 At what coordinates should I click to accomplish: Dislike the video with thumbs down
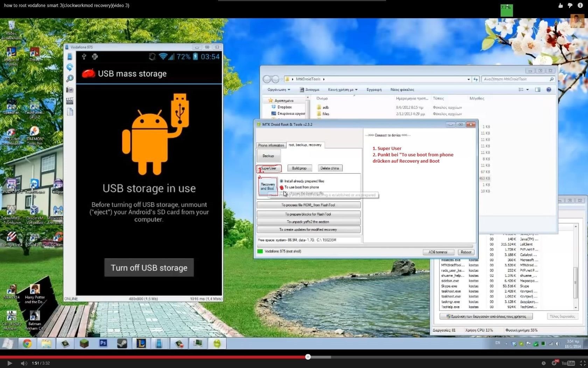click(x=570, y=5)
